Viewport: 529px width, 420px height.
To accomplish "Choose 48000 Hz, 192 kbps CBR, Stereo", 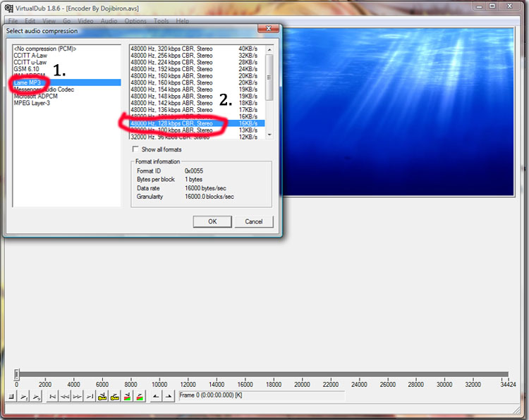I will [197, 69].
